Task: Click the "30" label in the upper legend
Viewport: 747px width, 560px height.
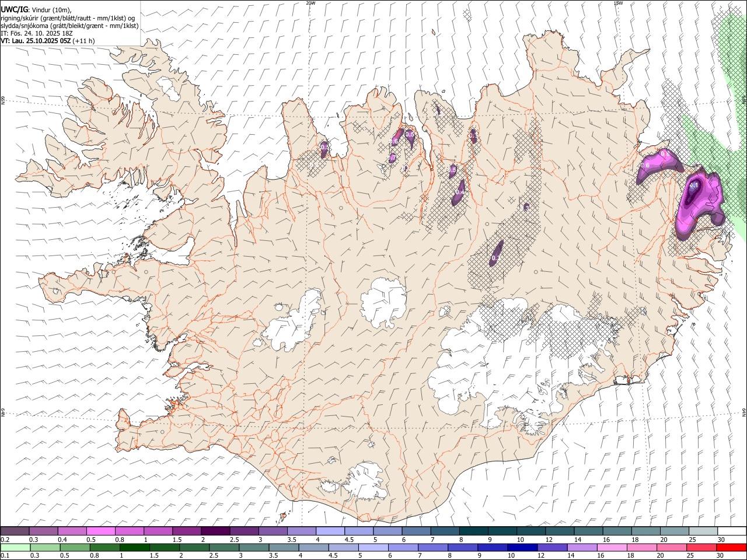Action: coord(721,540)
